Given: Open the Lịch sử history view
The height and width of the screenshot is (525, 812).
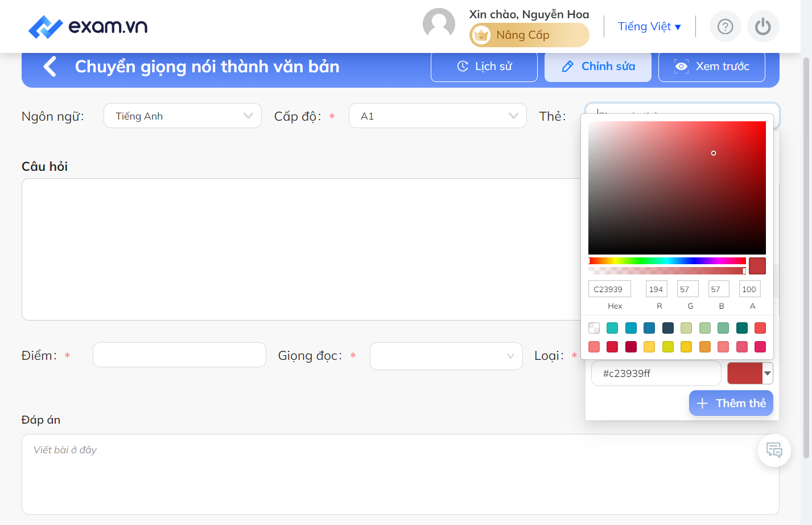Looking at the screenshot, I should coord(484,67).
